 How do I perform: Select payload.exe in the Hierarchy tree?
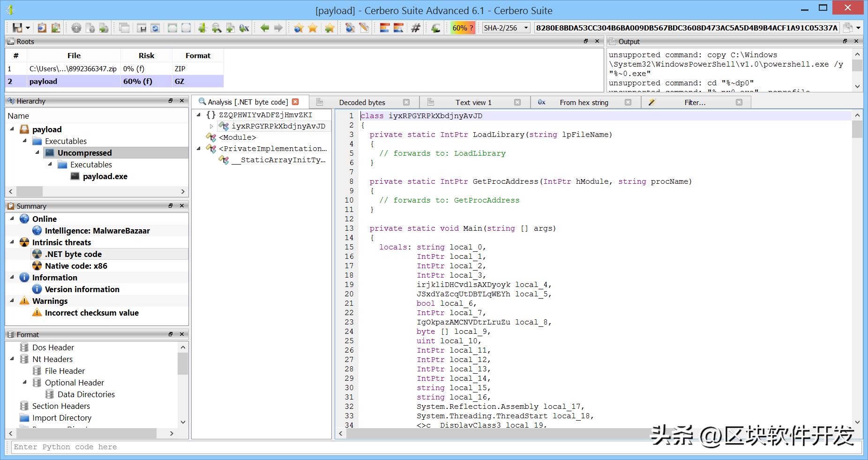click(x=105, y=176)
